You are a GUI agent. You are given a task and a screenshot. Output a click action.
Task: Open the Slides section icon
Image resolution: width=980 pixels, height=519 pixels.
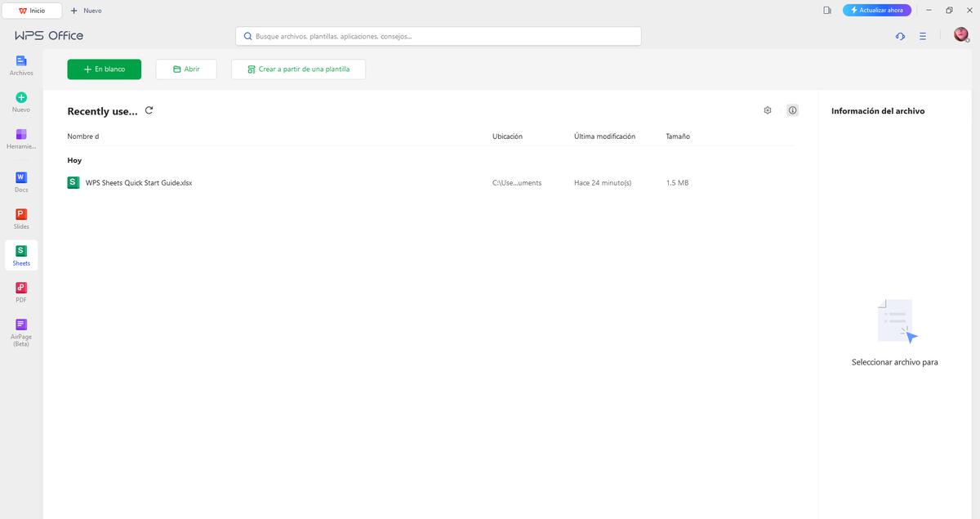point(21,218)
